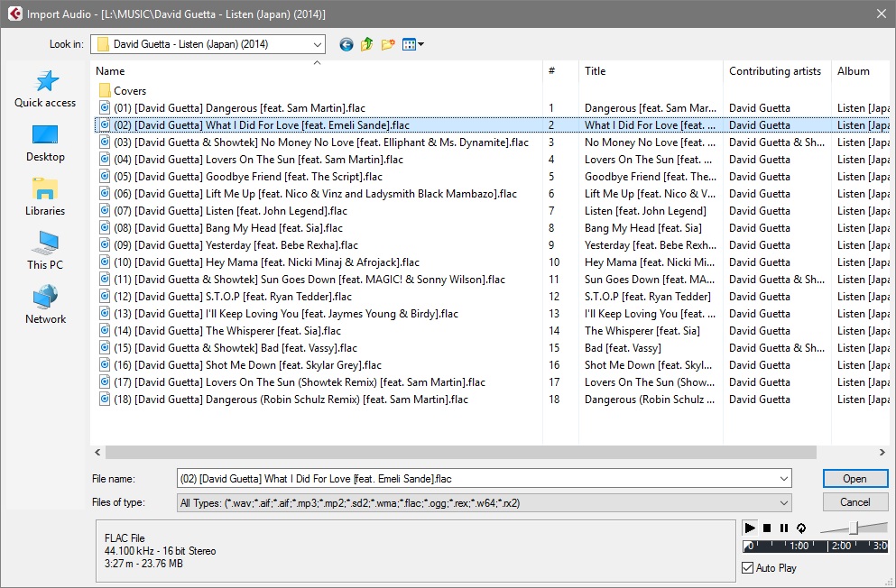Sort by Contributing artists column header
The width and height of the screenshot is (896, 588).
point(777,70)
